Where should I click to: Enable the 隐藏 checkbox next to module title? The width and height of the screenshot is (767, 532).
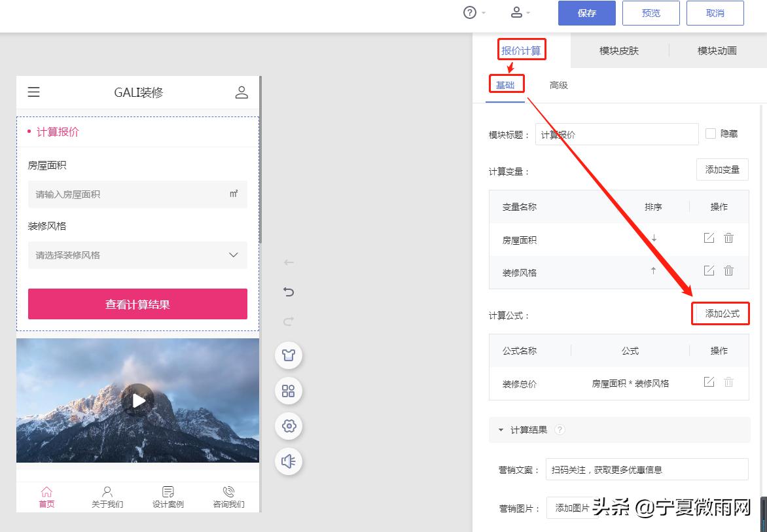(x=711, y=133)
